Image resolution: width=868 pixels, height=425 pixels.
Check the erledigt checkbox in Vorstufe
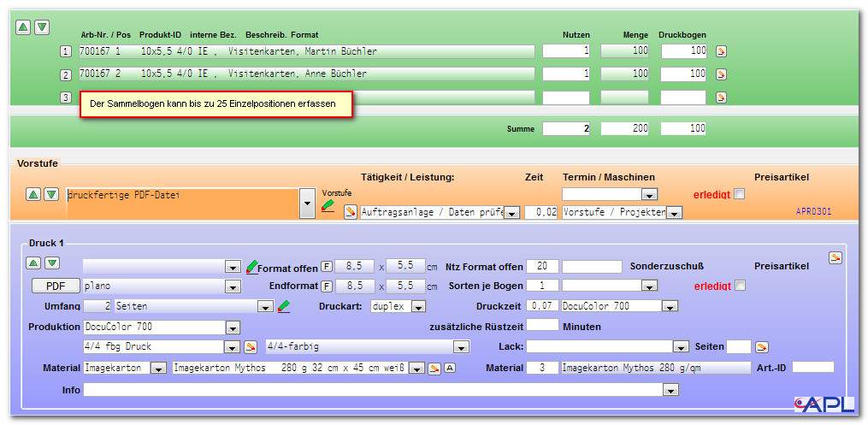[x=739, y=193]
